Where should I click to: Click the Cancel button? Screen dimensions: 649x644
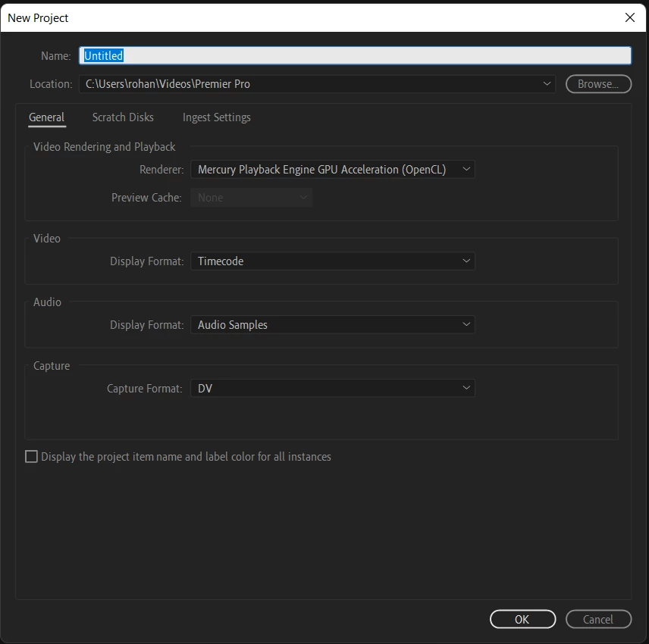pos(598,619)
